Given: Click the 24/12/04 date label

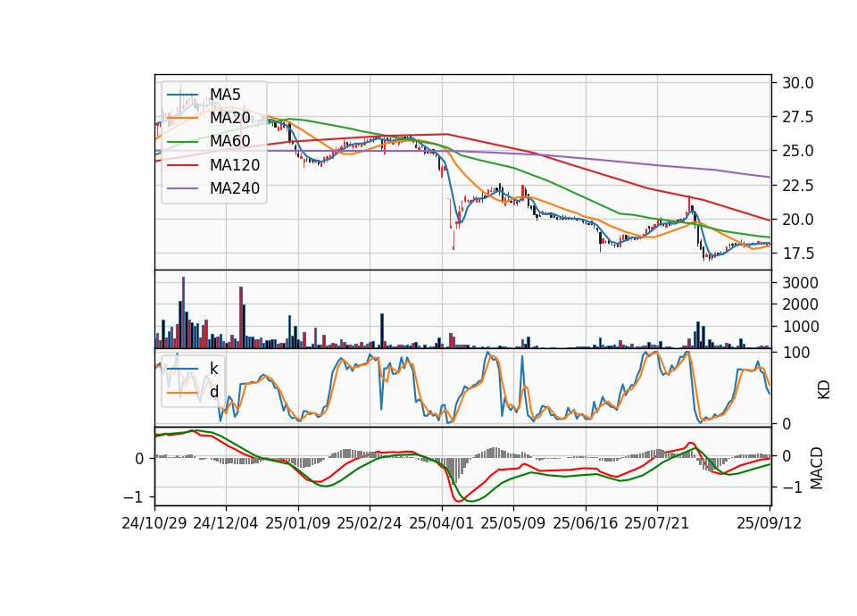Looking at the screenshot, I should pos(226,523).
